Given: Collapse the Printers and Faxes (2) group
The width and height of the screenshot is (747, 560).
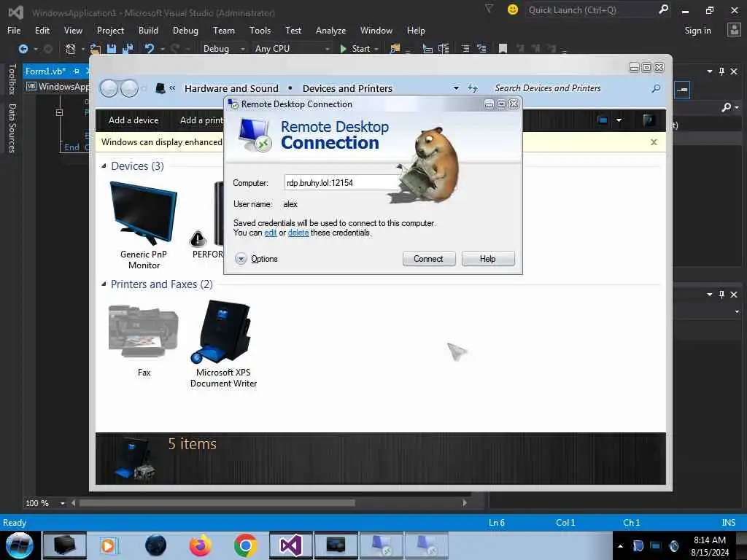Looking at the screenshot, I should (x=104, y=284).
